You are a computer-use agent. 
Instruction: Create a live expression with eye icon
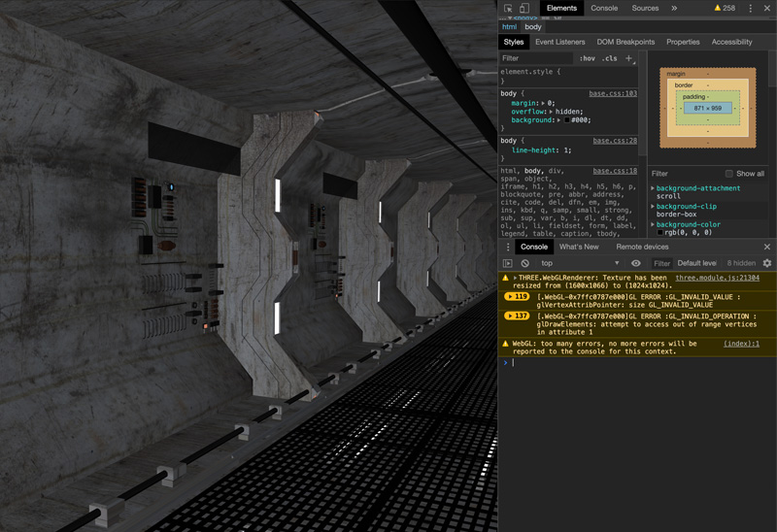636,263
